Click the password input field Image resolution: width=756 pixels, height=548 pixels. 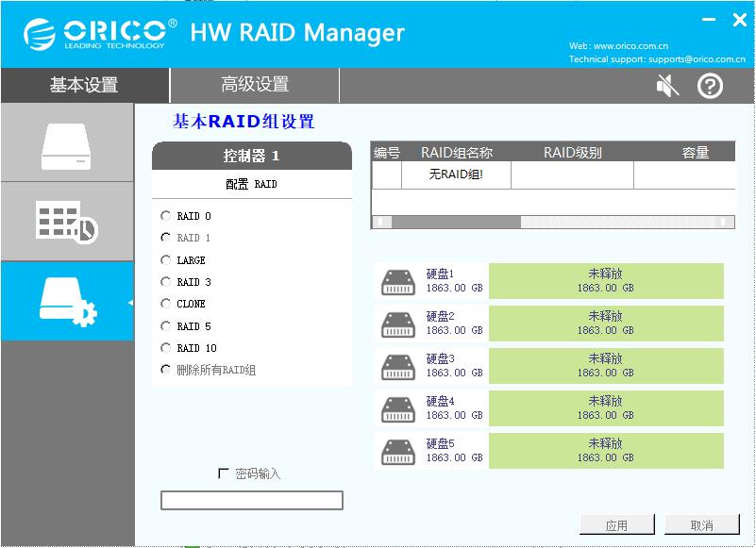[252, 500]
